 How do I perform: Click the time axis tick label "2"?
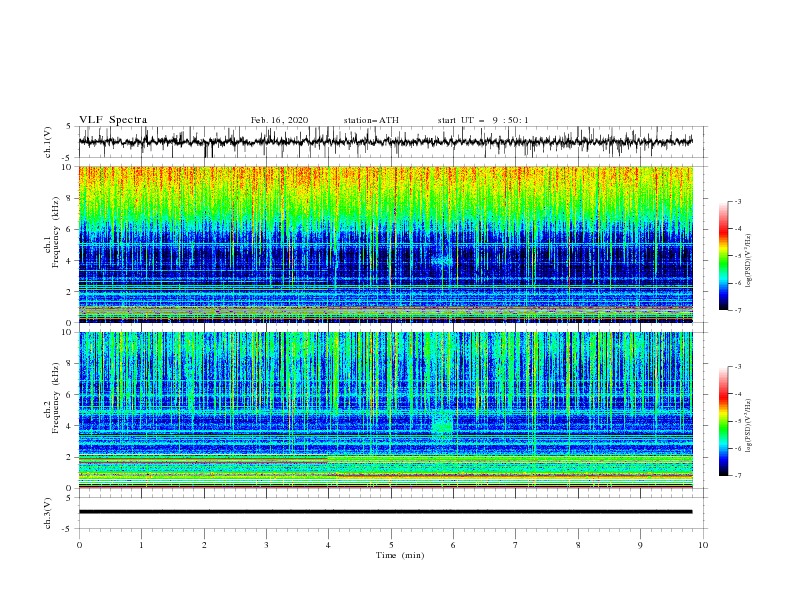pos(204,545)
